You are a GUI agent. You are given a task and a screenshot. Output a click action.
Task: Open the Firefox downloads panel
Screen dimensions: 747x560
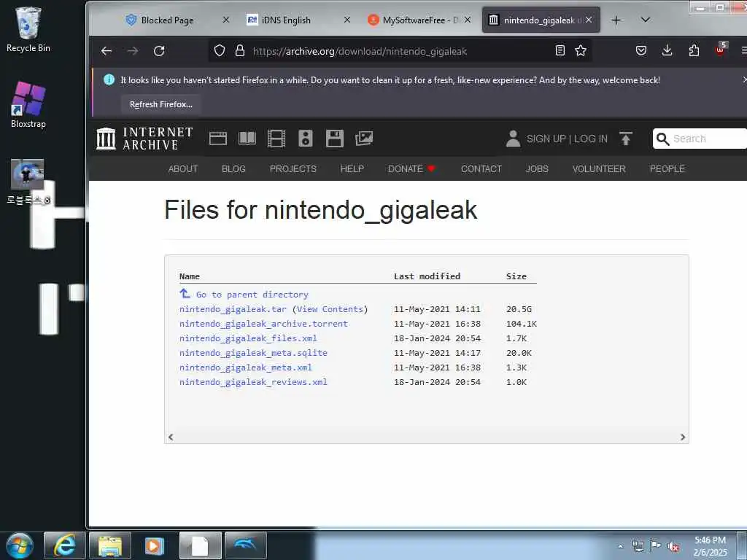(x=667, y=50)
